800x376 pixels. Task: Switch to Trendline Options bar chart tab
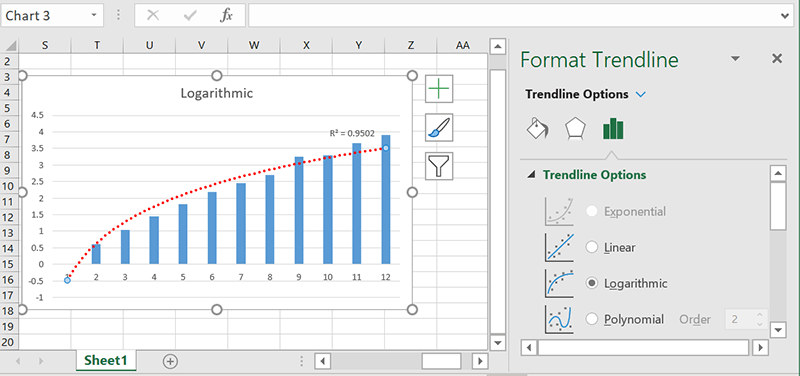613,128
